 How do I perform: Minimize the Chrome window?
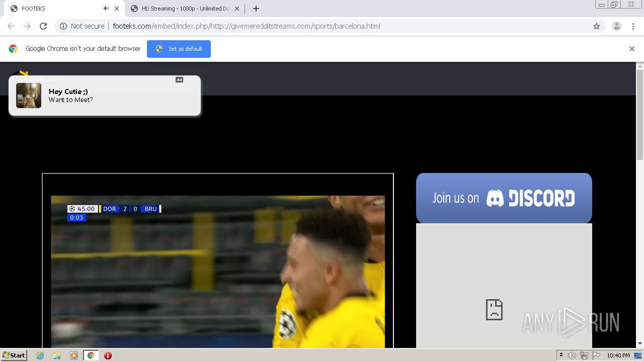[x=602, y=5]
